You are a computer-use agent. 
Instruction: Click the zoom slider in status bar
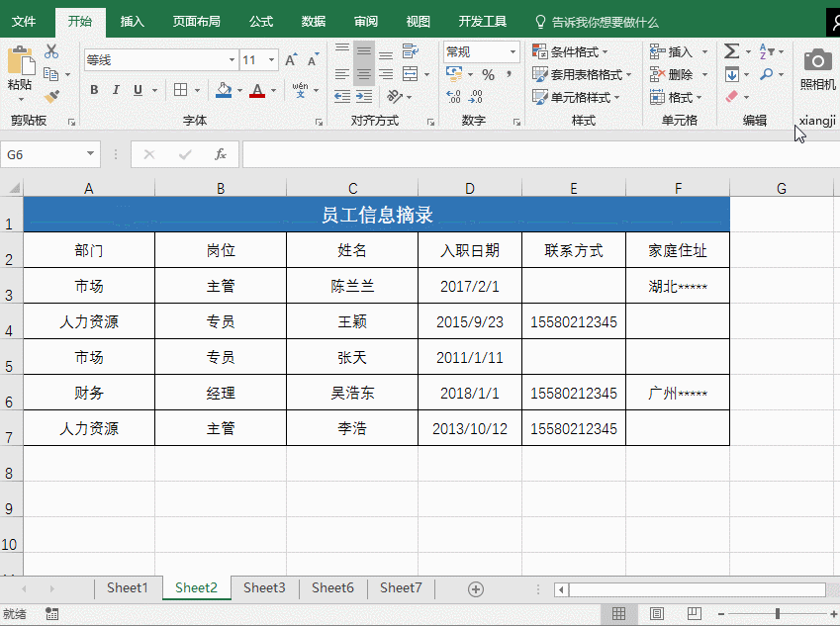click(x=778, y=614)
